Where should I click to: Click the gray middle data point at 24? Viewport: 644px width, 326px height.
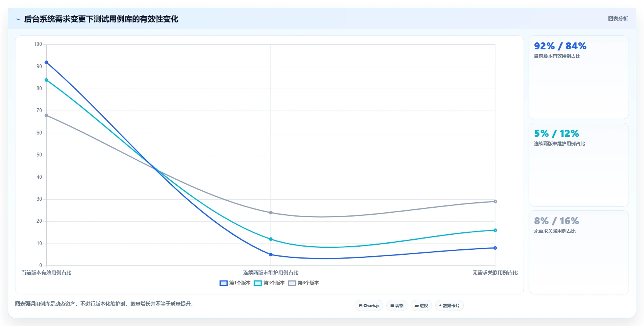click(x=270, y=213)
